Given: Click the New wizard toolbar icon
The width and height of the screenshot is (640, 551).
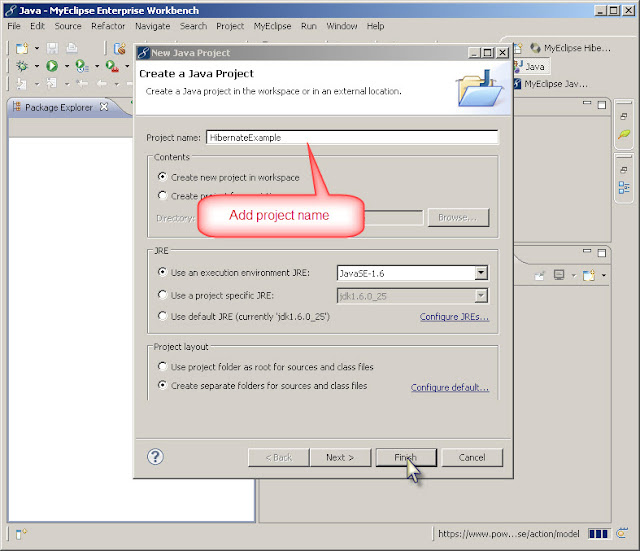Looking at the screenshot, I should pos(22,48).
